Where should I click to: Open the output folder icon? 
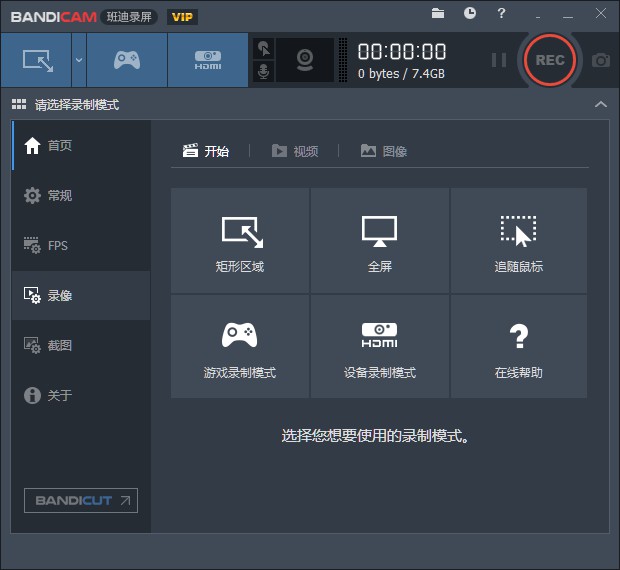click(x=438, y=13)
